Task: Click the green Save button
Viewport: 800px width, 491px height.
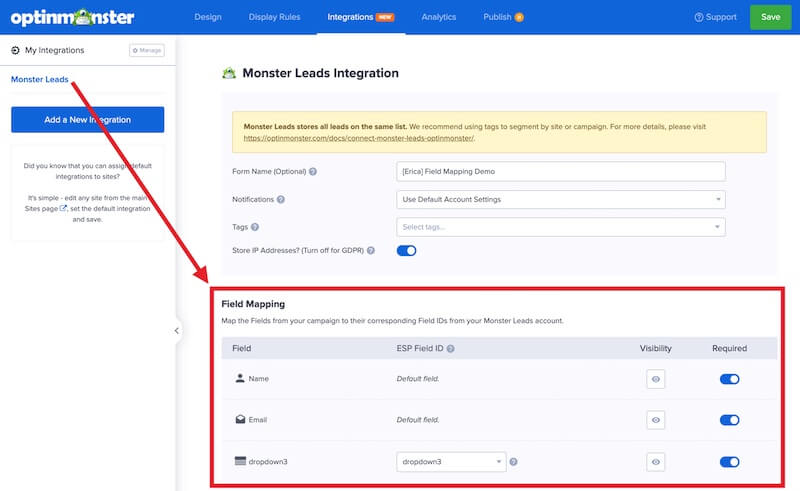Action: 770,17
